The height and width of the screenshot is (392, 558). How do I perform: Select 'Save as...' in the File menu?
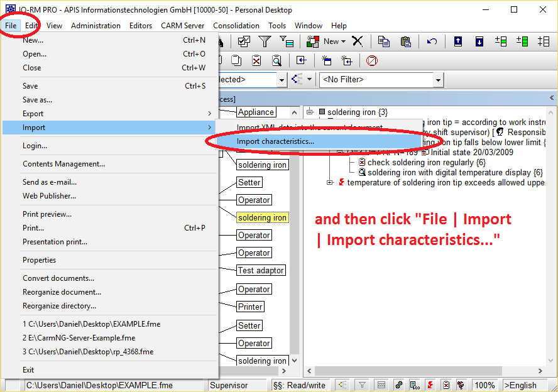point(109,100)
